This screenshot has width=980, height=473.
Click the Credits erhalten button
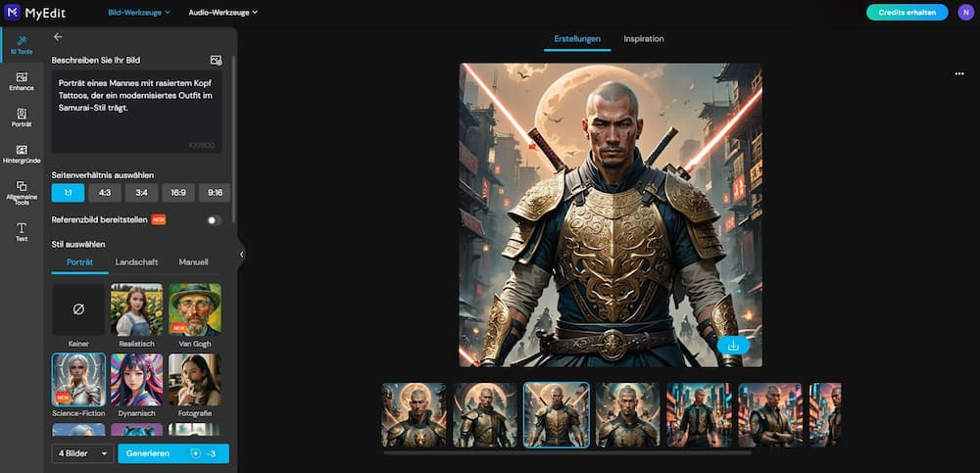[x=906, y=13]
